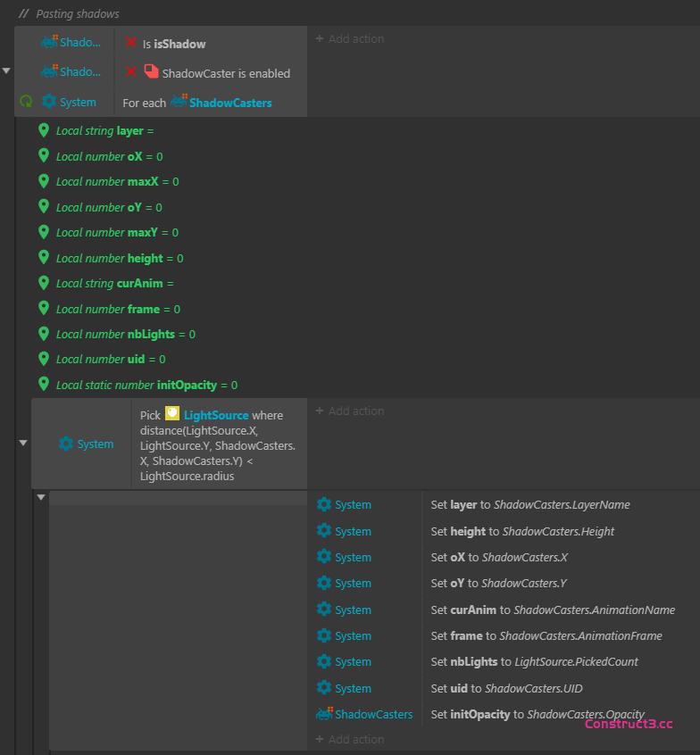Click the gear icon on Set layer action
Screen dimensions: 700x755
click(x=324, y=504)
